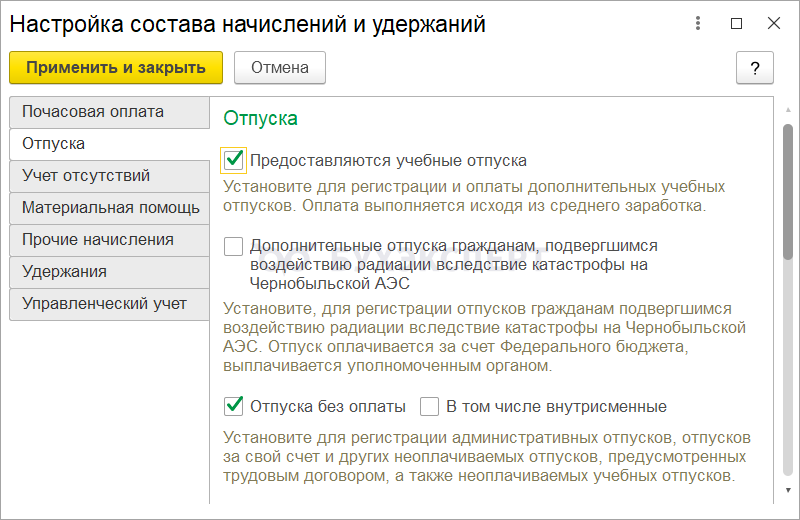
Task: Close the settings dialog window
Action: coord(775,24)
